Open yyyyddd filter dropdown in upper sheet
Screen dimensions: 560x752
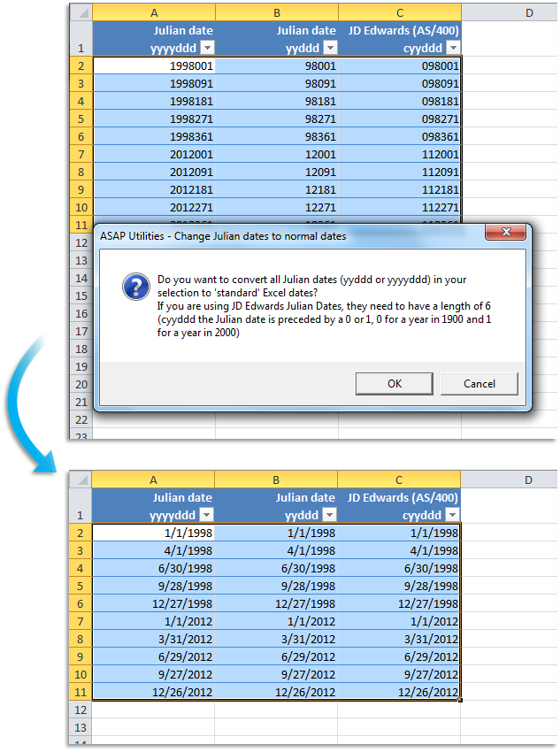tap(207, 48)
